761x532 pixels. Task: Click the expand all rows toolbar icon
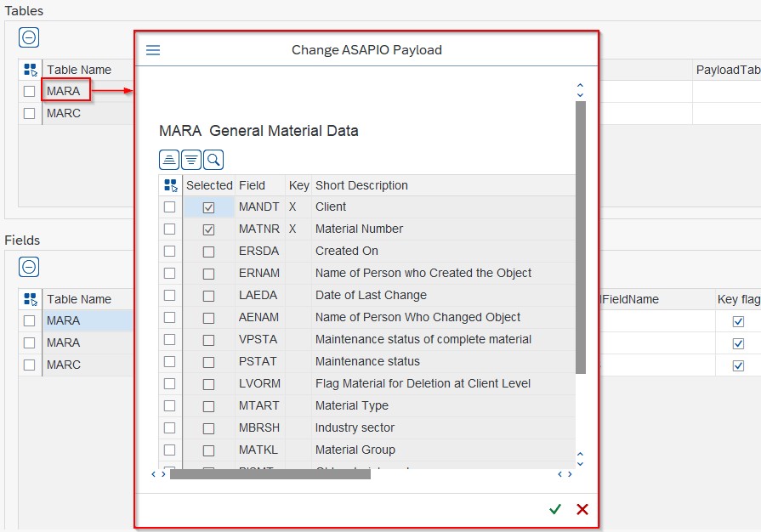(x=191, y=159)
